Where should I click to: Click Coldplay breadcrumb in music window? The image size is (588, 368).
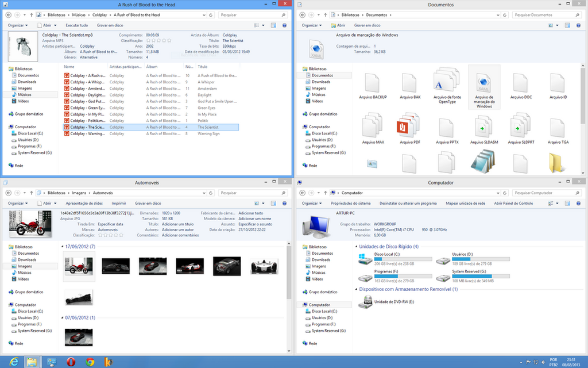[100, 15]
